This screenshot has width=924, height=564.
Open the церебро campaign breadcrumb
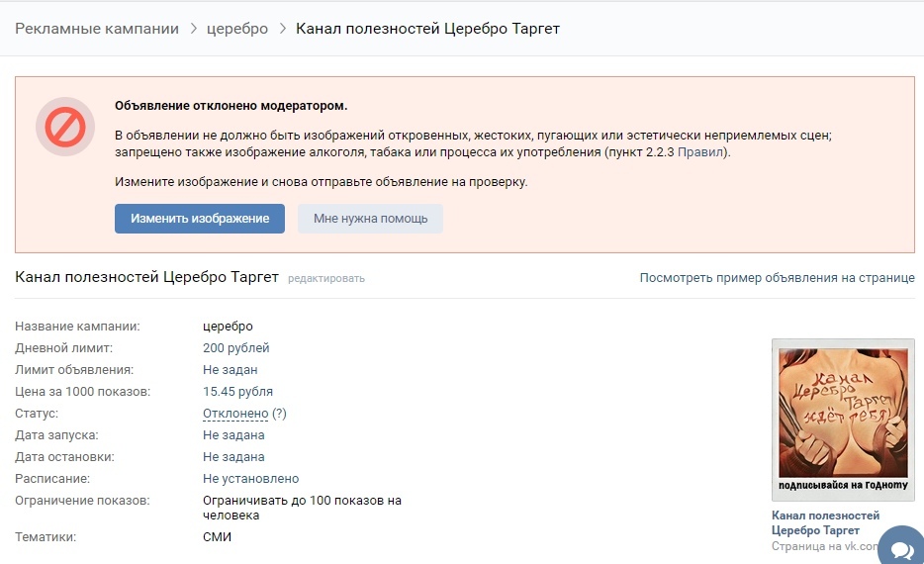(x=236, y=29)
